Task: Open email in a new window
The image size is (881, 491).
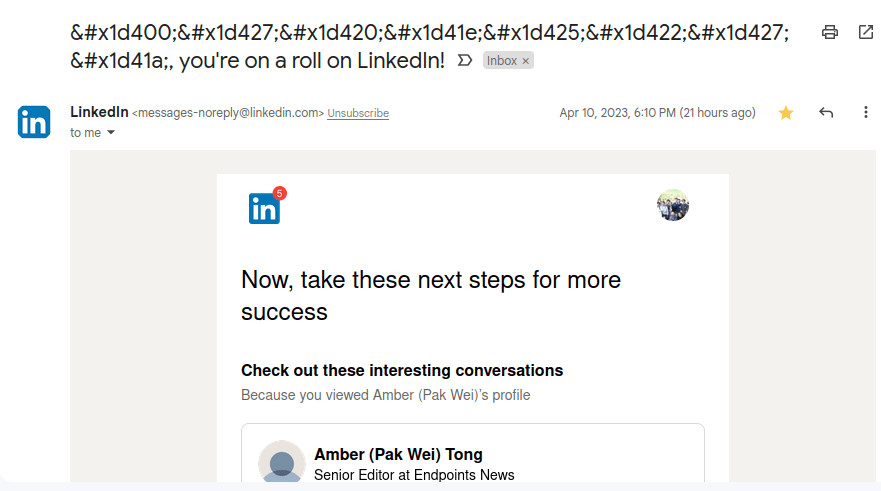Action: 866,32
